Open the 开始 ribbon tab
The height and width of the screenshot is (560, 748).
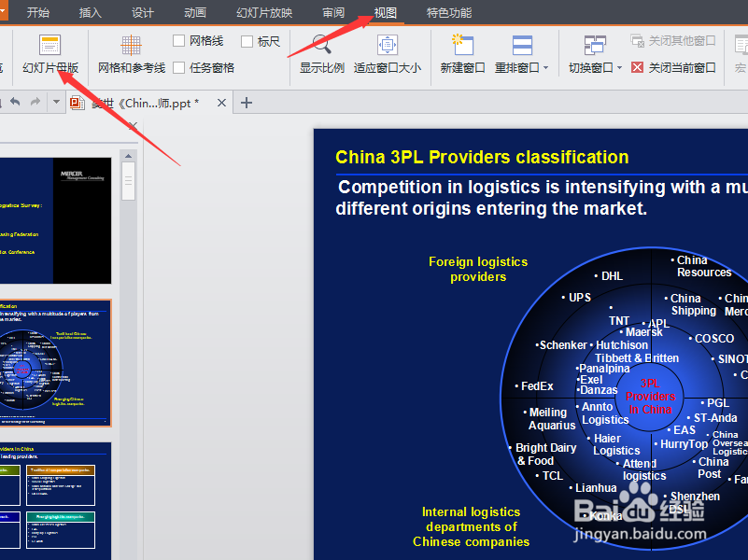click(x=37, y=12)
